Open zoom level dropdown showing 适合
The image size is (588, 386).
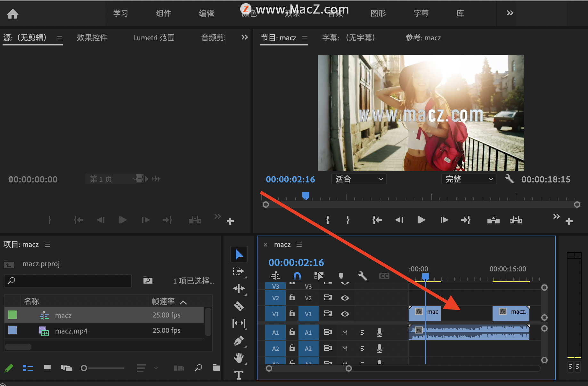click(359, 179)
